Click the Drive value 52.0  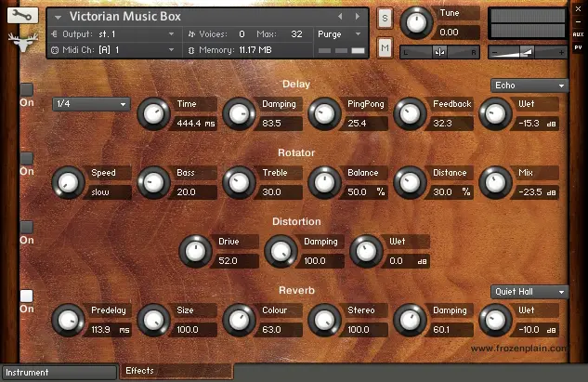[x=236, y=261]
